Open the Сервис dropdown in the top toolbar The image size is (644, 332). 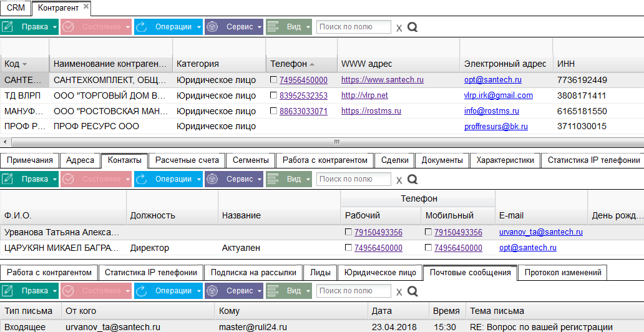pyautogui.click(x=260, y=27)
